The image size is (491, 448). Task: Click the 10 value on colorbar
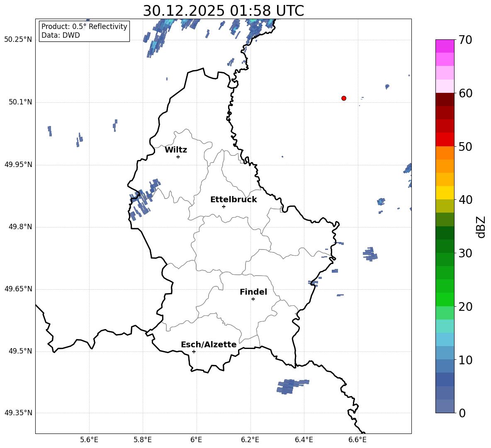(x=465, y=360)
